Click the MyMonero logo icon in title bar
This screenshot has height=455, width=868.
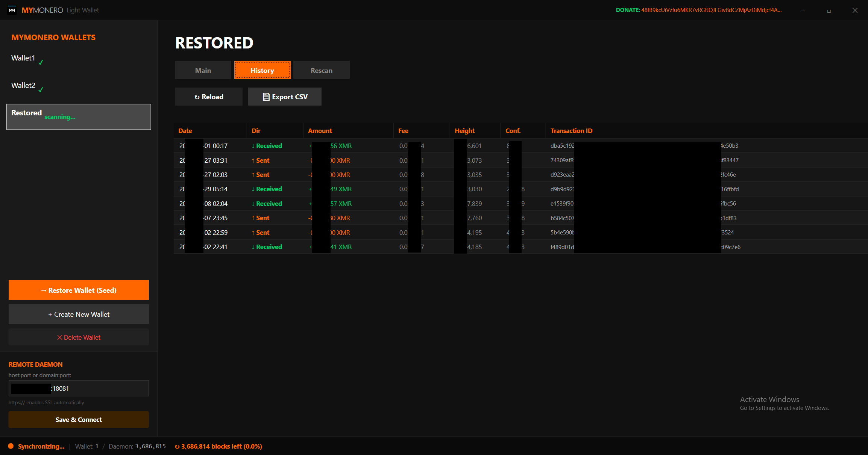(12, 10)
